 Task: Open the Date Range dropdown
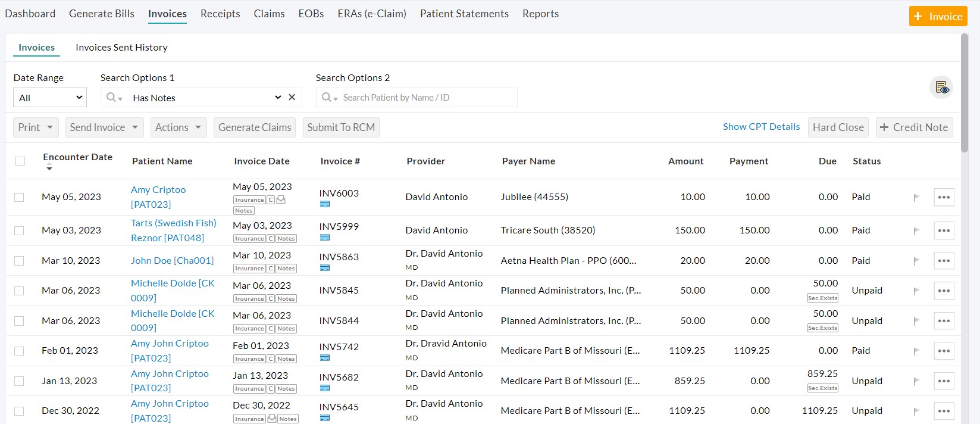tap(50, 98)
